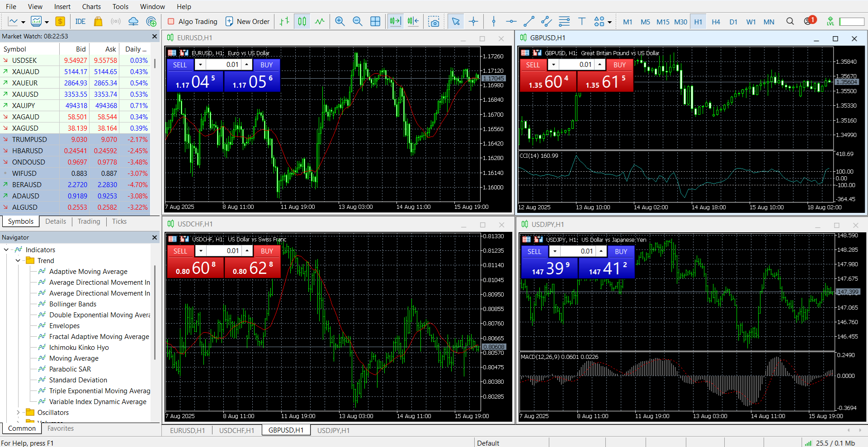Switch to candlestick chart type

coord(302,21)
